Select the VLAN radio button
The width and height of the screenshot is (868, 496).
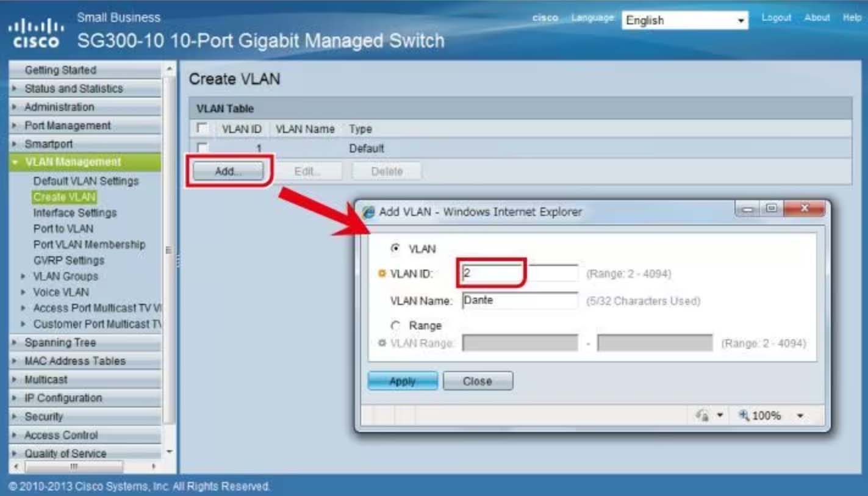point(395,248)
